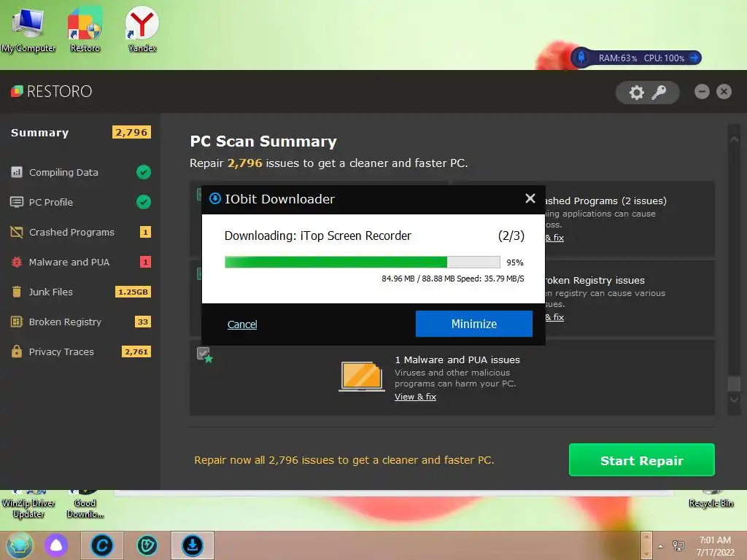Open the green shield app on taskbar

[147, 545]
